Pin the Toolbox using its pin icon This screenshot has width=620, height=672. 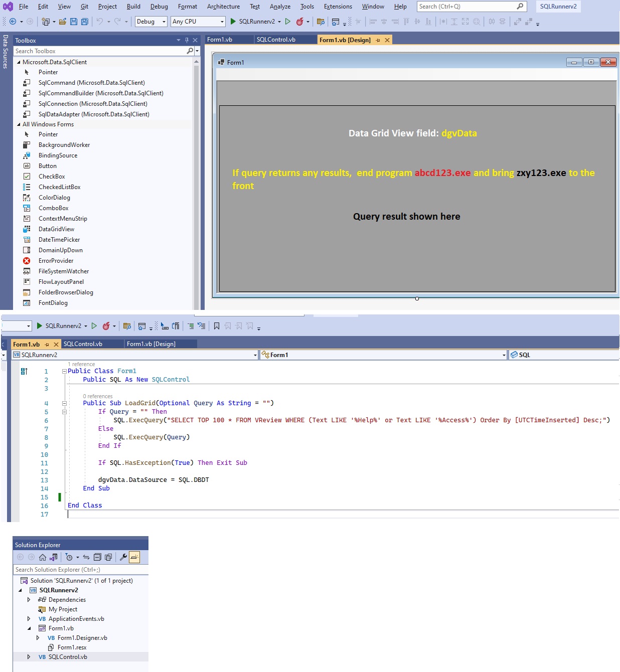point(187,40)
